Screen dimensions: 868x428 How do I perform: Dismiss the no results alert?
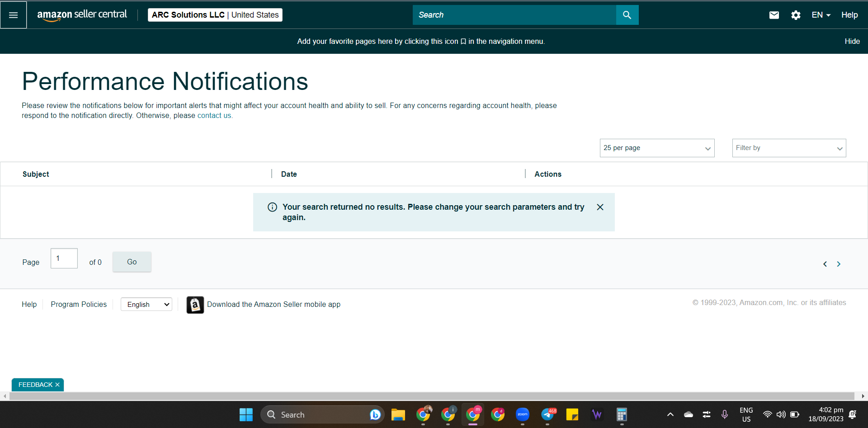pyautogui.click(x=600, y=207)
